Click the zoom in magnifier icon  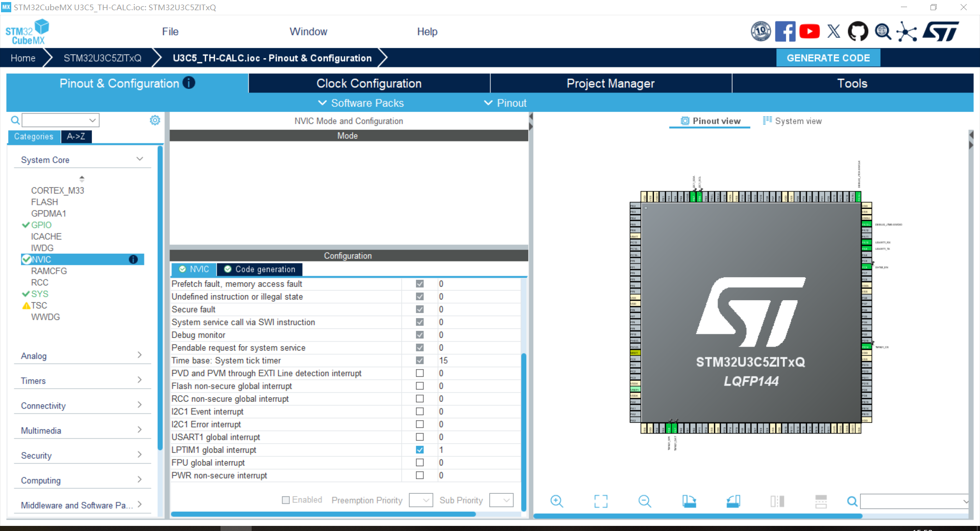tap(557, 501)
